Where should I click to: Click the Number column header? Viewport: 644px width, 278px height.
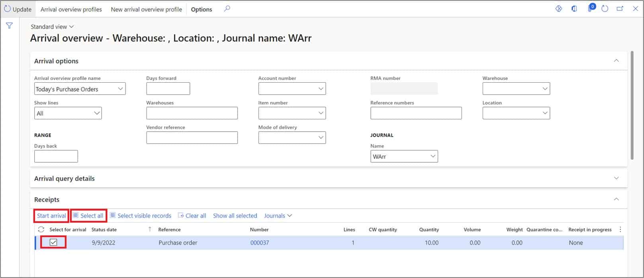(x=259, y=229)
